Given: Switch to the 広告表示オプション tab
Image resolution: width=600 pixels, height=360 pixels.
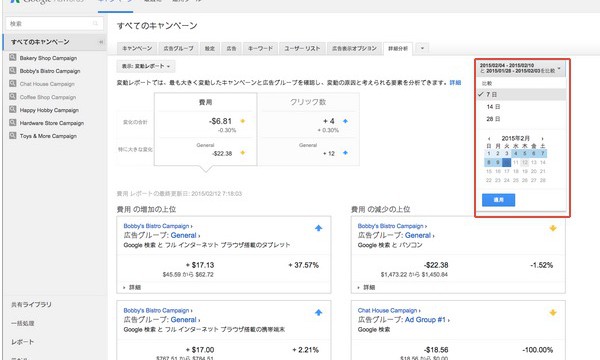Looking at the screenshot, I should tap(354, 48).
